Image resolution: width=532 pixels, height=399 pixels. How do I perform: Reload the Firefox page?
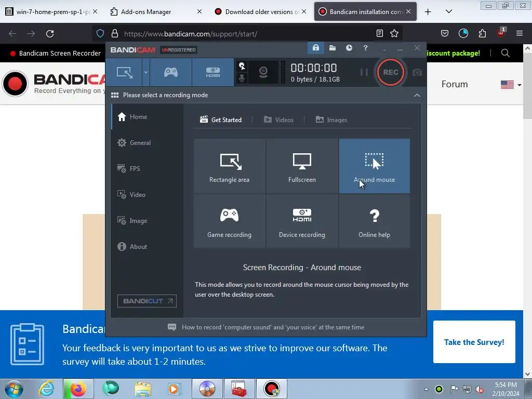50,34
